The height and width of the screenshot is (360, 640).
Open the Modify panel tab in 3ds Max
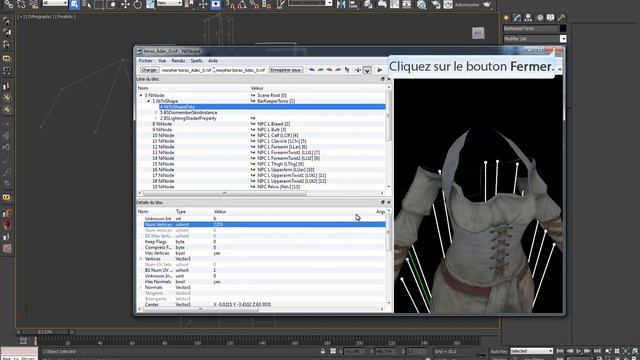[x=517, y=18]
